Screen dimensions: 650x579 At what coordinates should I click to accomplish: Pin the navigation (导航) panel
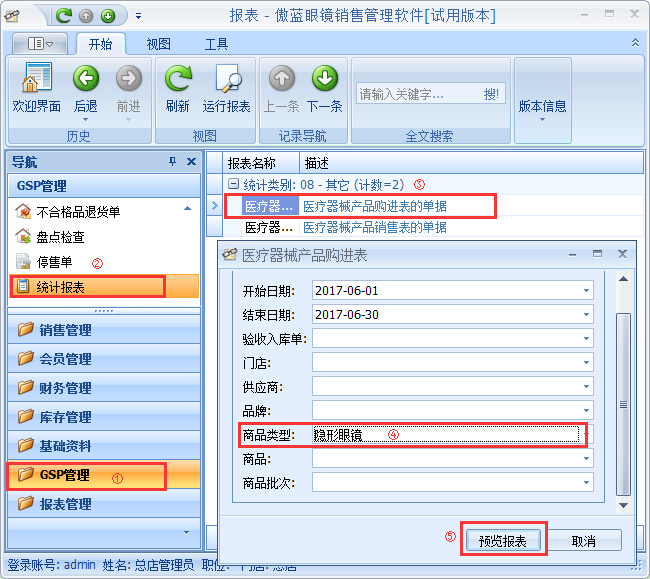(172, 162)
